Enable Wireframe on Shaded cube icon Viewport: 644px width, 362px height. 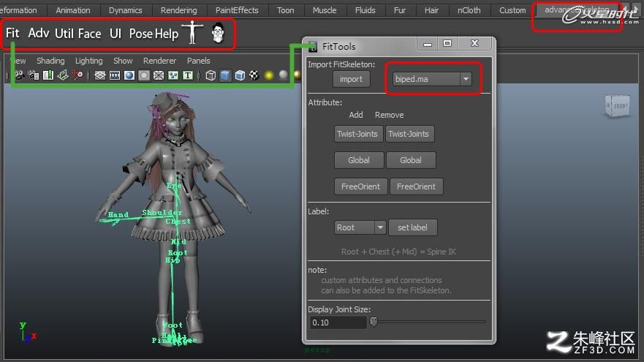tap(240, 75)
